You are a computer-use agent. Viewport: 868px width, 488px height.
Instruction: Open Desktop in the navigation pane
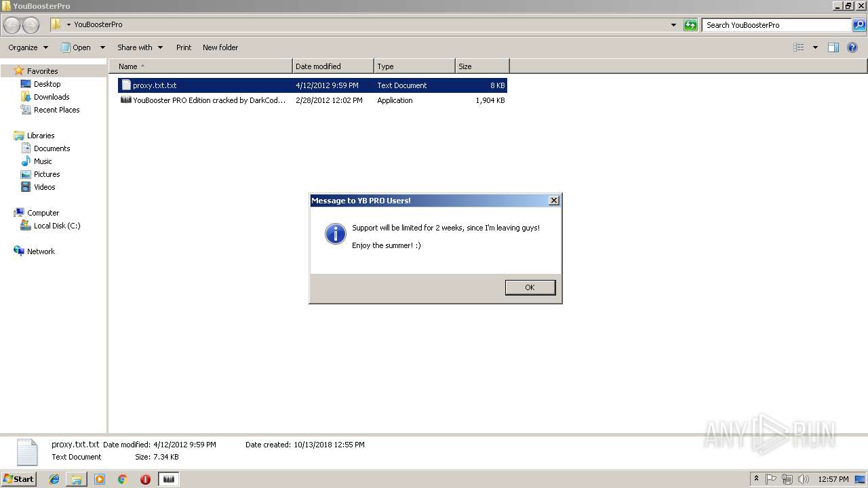[x=47, y=84]
